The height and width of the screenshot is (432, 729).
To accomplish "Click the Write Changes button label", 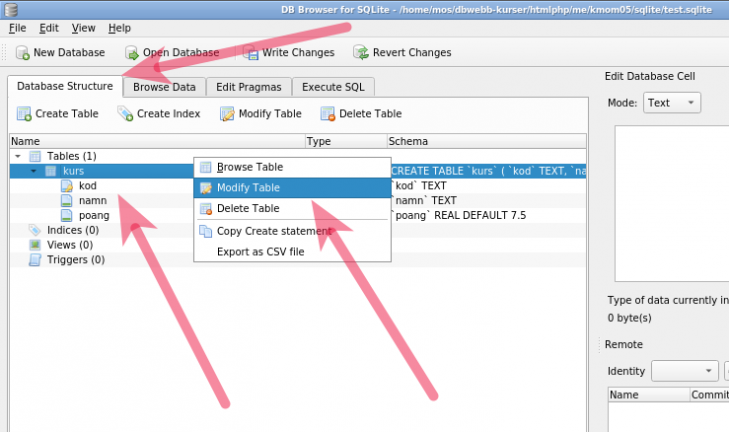I will pos(298,53).
